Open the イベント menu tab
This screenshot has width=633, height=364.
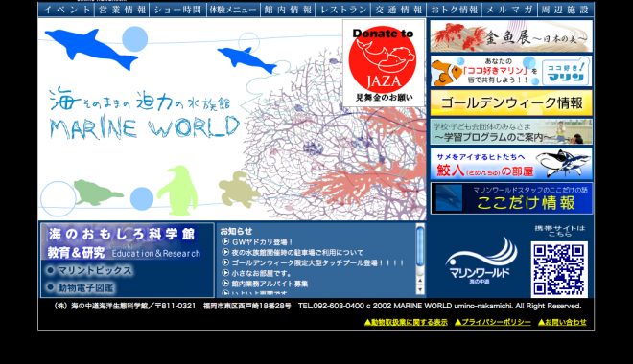(x=67, y=10)
